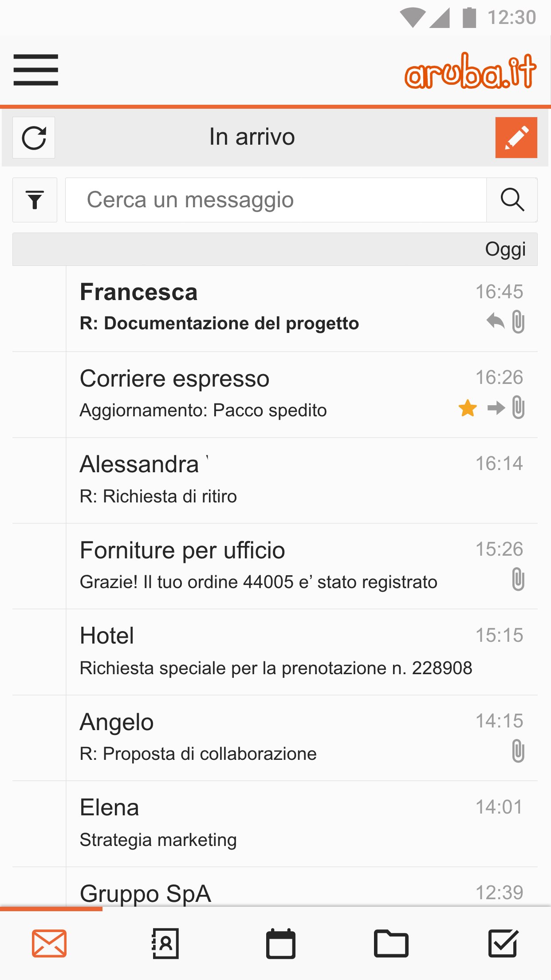Screen dimensions: 551x980
Task: Open the Tasks checkmark tab
Action: pos(503,943)
